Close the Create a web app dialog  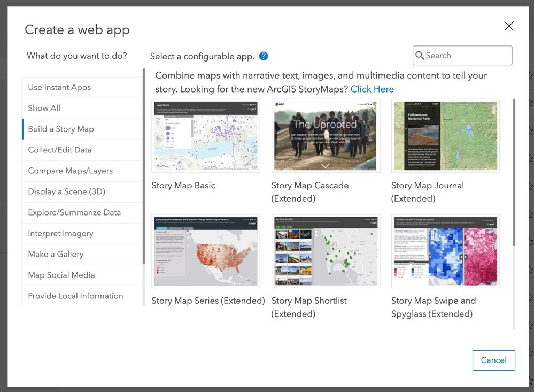tap(508, 26)
